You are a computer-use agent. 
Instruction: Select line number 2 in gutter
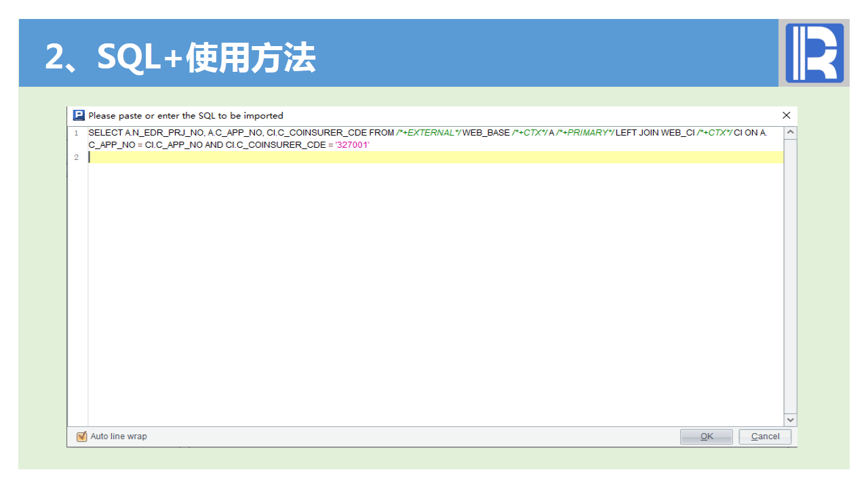77,157
